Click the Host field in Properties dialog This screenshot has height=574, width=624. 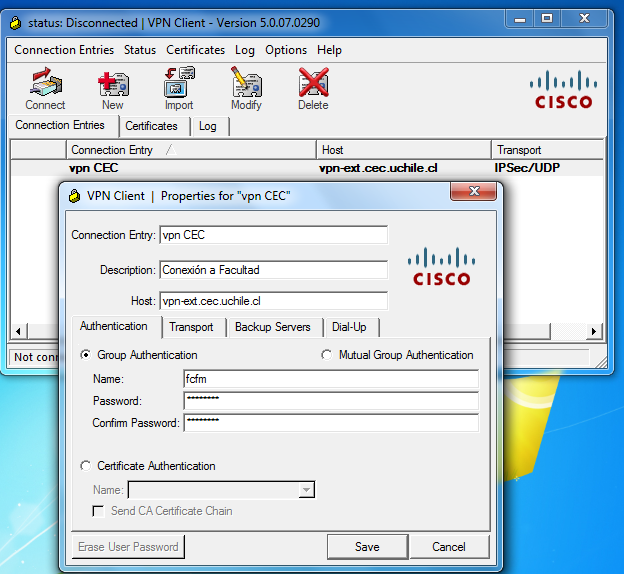point(273,301)
